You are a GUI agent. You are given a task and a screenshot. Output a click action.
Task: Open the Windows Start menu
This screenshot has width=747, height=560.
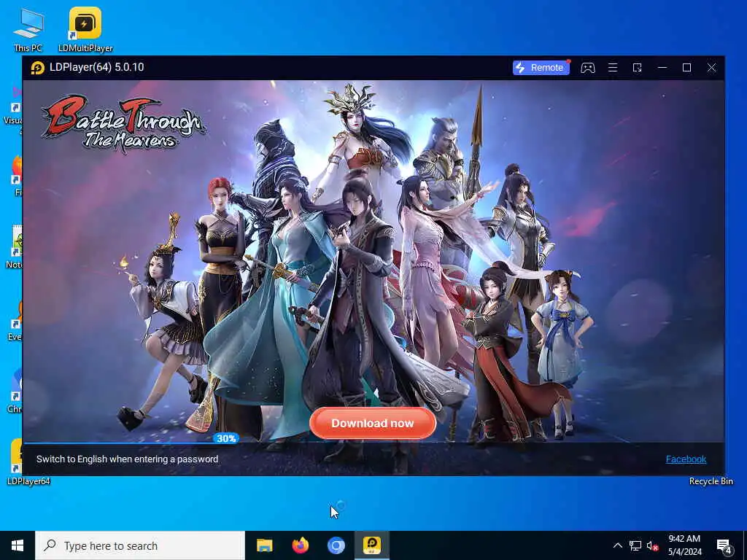coord(18,545)
